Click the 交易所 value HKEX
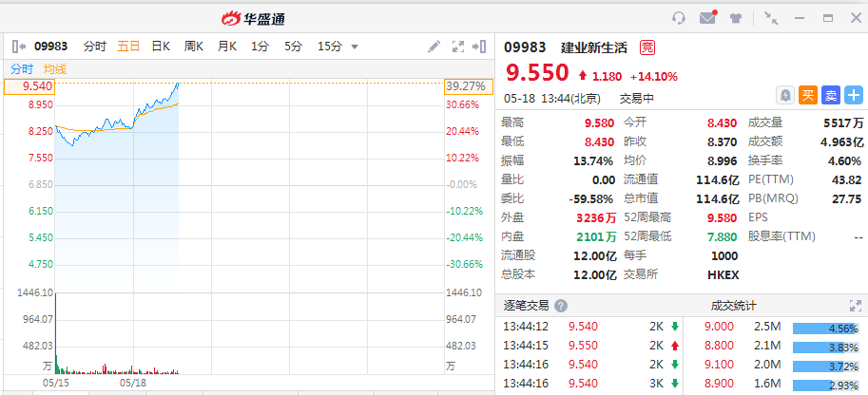The width and height of the screenshot is (868, 395). point(723,275)
